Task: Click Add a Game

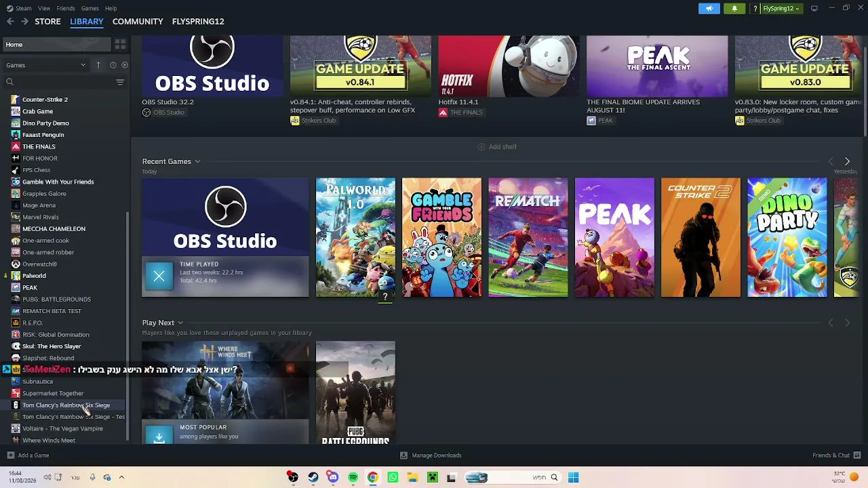Action: (x=28, y=455)
